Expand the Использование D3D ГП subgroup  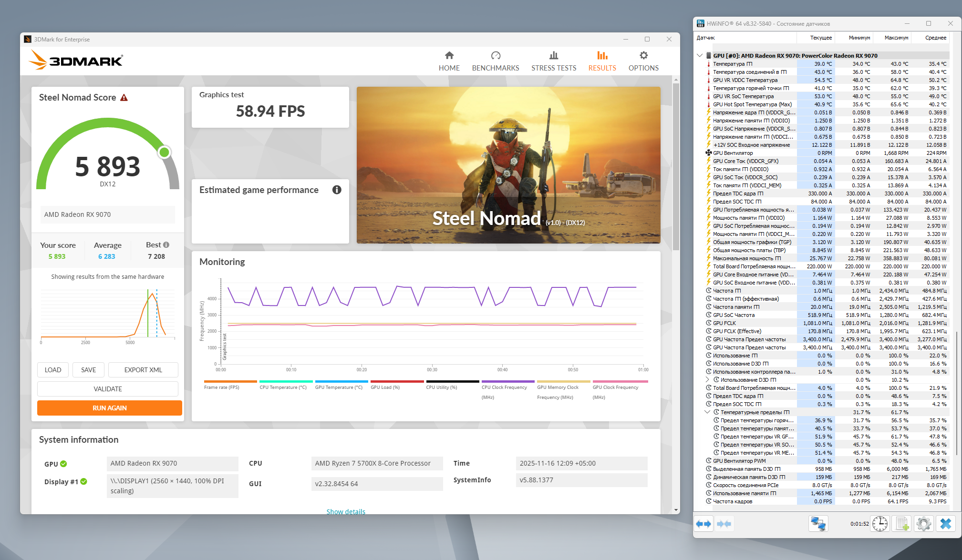[x=707, y=380]
